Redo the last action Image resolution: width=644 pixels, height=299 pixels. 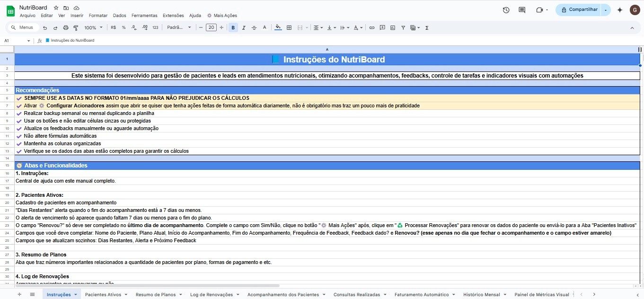(55, 28)
